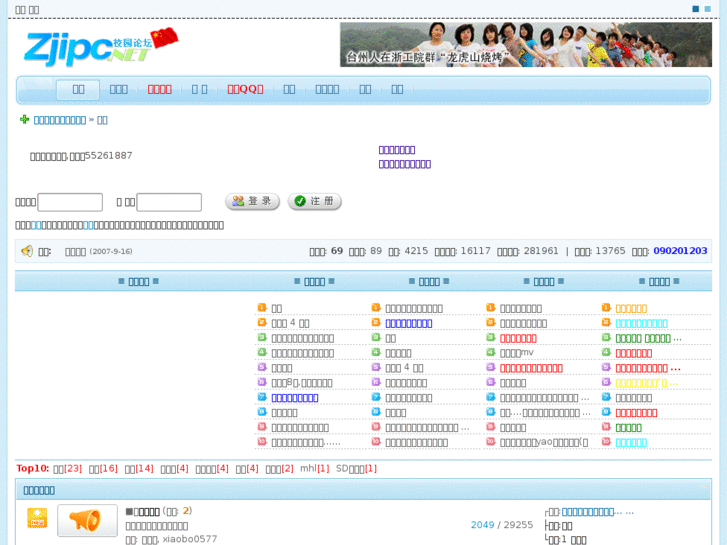The height and width of the screenshot is (545, 727).
Task: Open the blue last-post link in forum row
Action: (597, 512)
